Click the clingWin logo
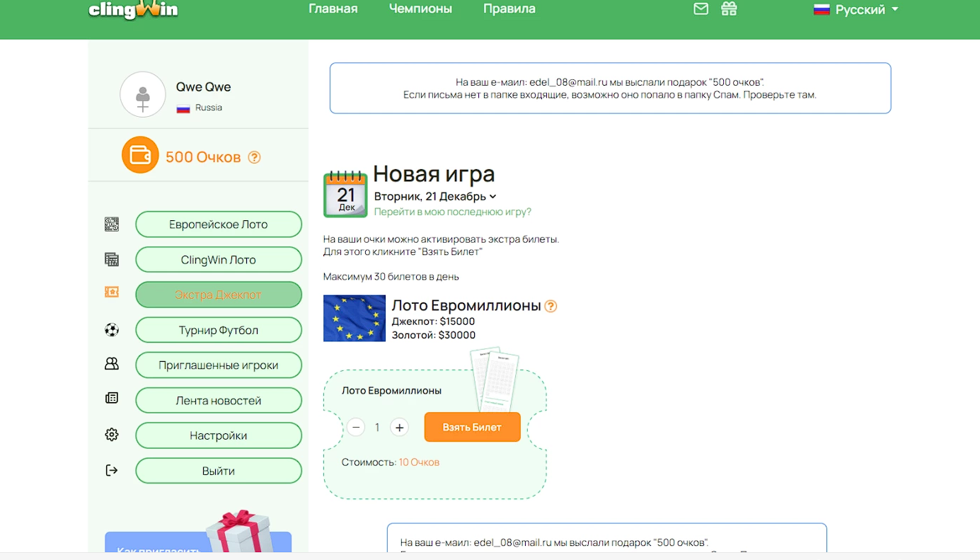The height and width of the screenshot is (560, 980). [133, 10]
